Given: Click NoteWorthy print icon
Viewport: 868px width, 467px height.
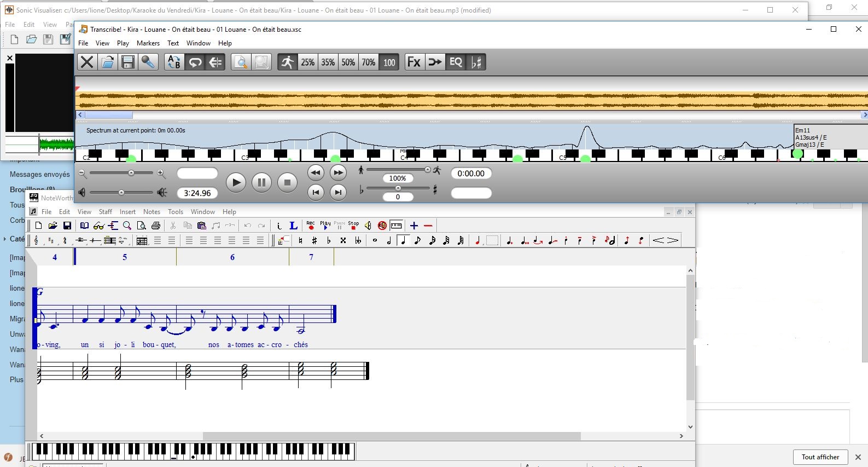Looking at the screenshot, I should coord(155,226).
